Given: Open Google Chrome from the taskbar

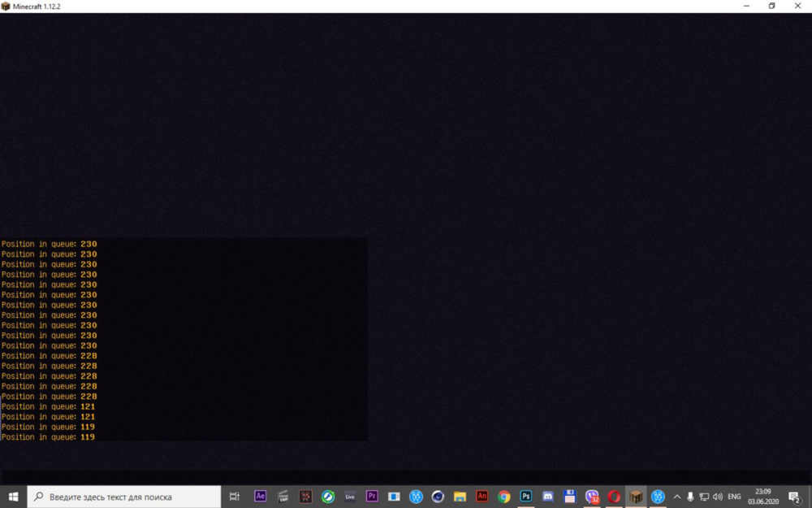Looking at the screenshot, I should click(504, 497).
